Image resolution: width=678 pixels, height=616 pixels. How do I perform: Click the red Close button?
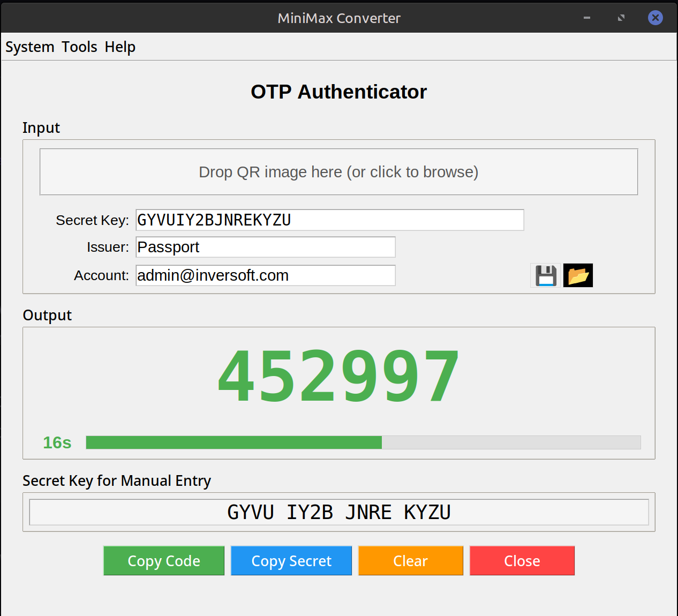click(522, 561)
